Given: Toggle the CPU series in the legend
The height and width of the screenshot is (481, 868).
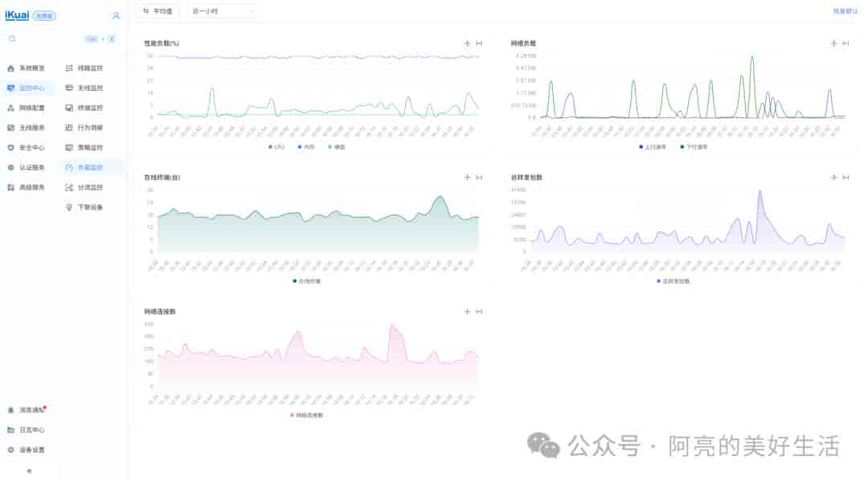Looking at the screenshot, I should click(276, 147).
